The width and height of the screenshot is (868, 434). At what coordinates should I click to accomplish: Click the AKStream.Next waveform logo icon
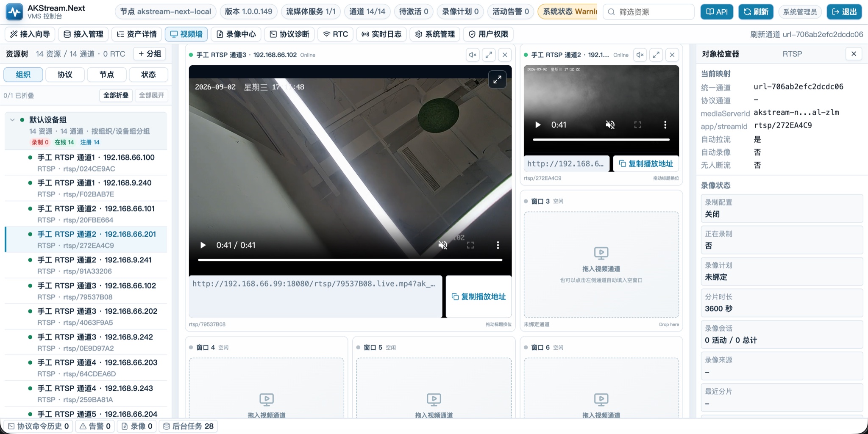point(14,12)
